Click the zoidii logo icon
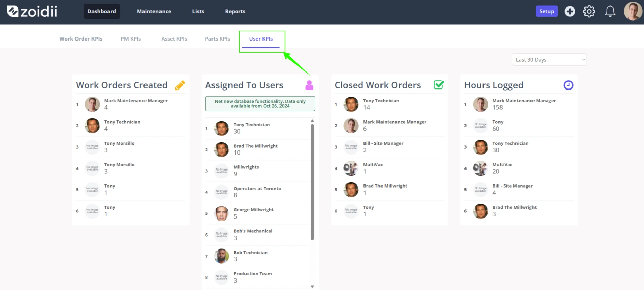 click(x=13, y=11)
